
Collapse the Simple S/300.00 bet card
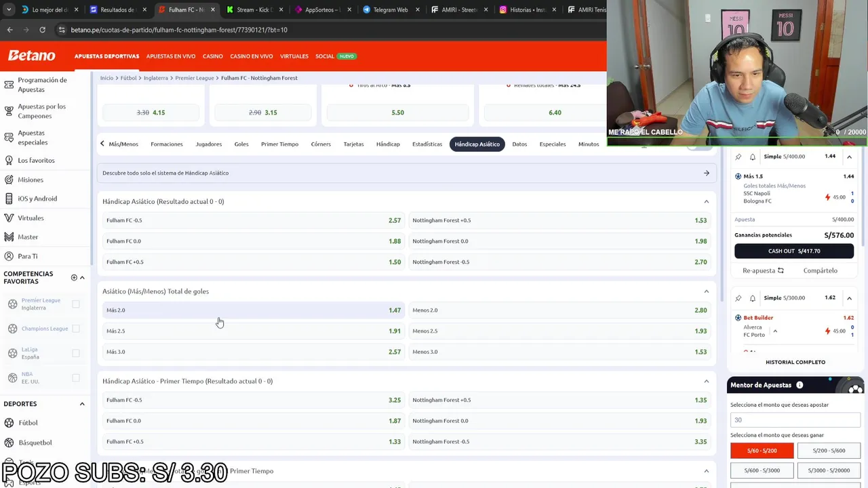point(849,298)
